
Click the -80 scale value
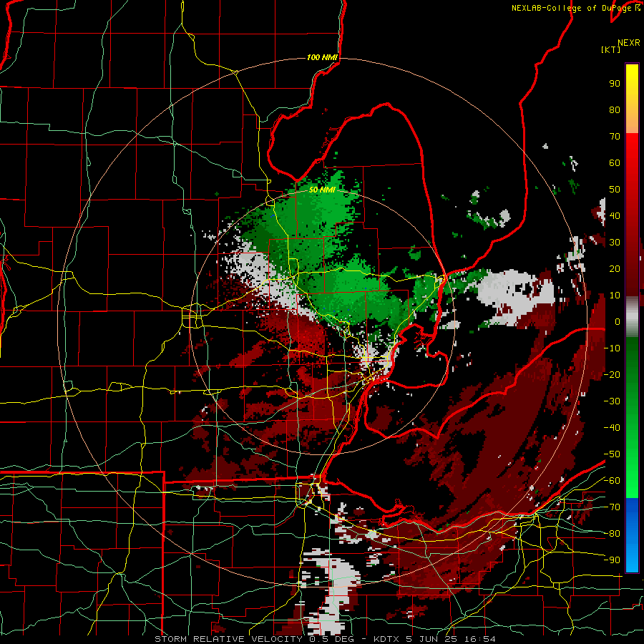[x=612, y=534]
